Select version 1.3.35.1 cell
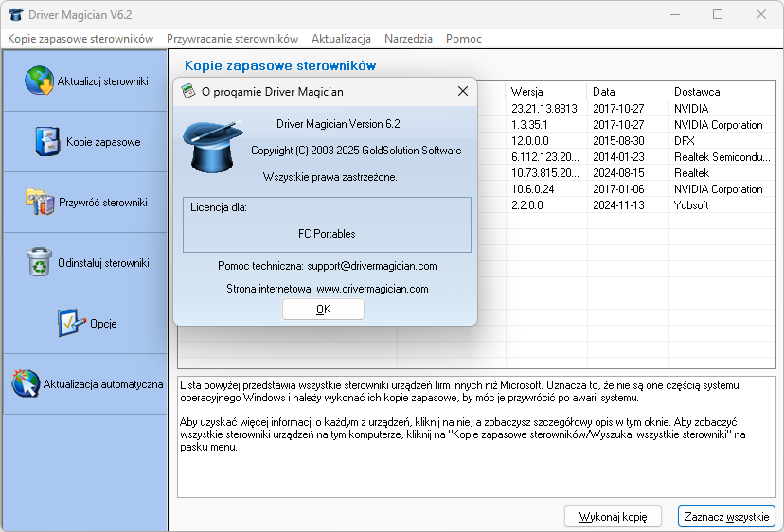This screenshot has height=532, width=784. point(529,125)
